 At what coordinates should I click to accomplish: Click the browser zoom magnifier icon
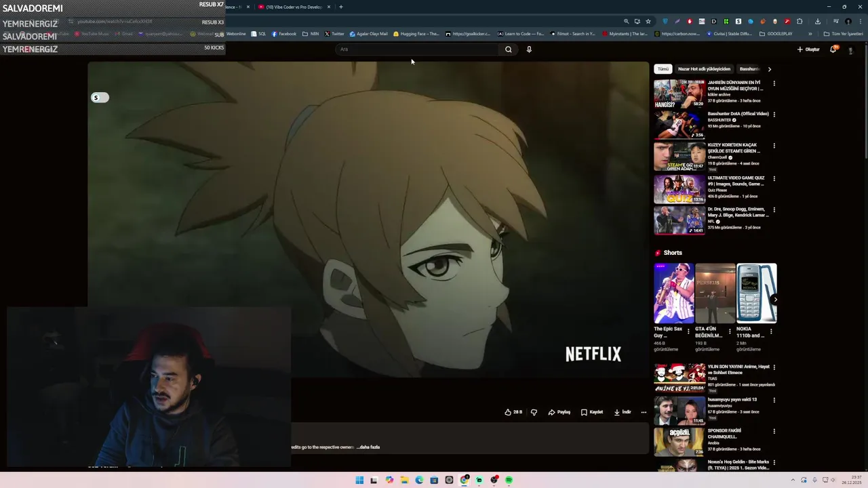(626, 21)
